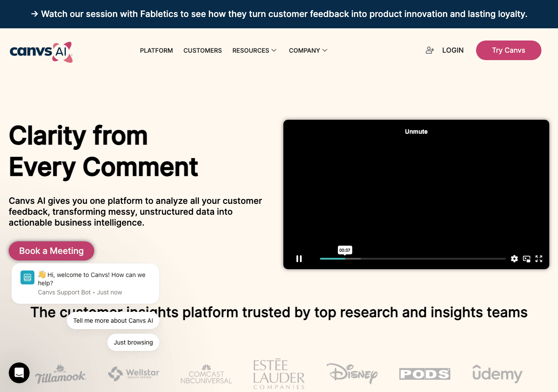
Task: Open the chat launcher icon
Action: [x=19, y=373]
